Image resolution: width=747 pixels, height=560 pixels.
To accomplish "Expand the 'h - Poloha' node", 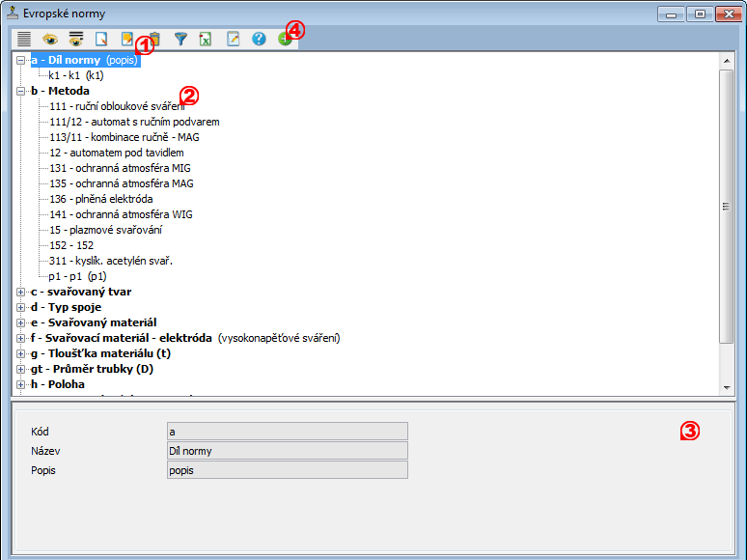I will tap(21, 384).
